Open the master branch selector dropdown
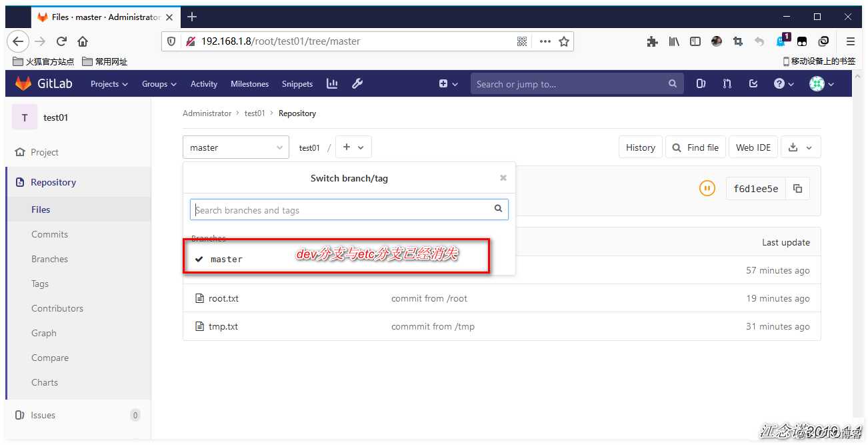 click(x=236, y=147)
